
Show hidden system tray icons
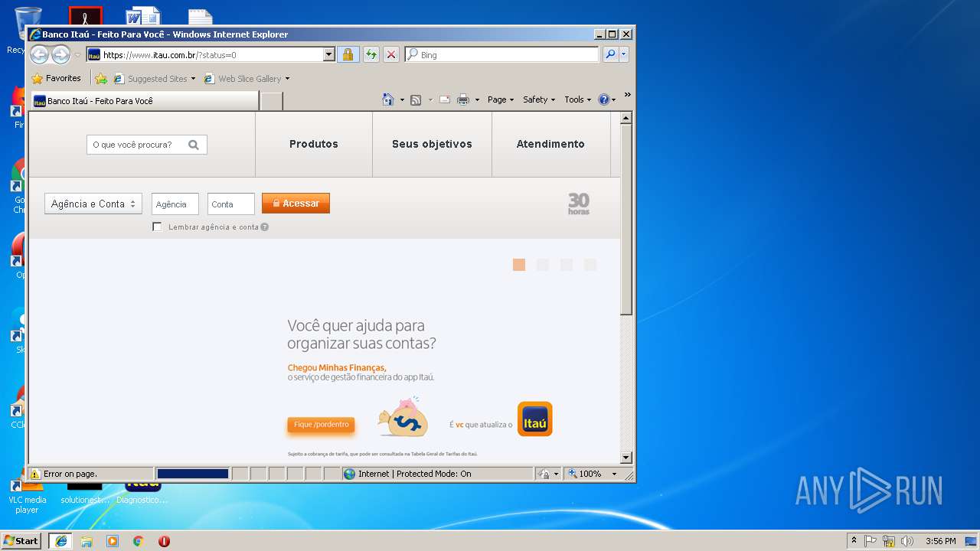tap(854, 541)
